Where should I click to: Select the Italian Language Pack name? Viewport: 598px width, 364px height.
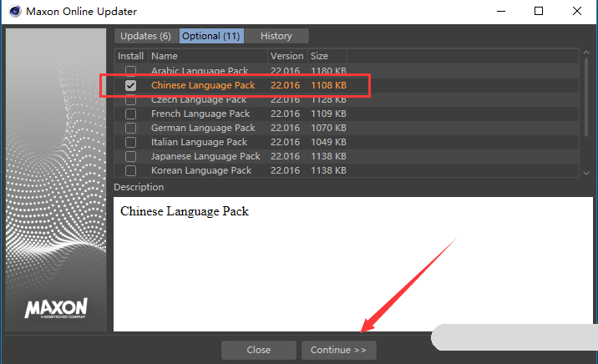199,142
